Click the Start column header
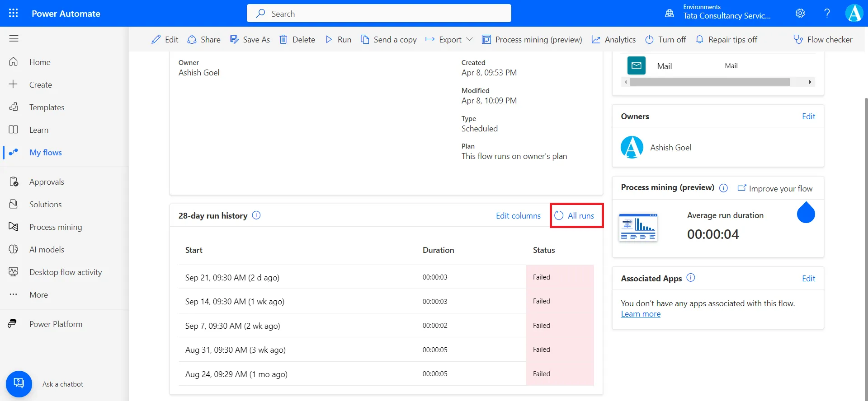Viewport: 868px width, 401px height. (193, 250)
